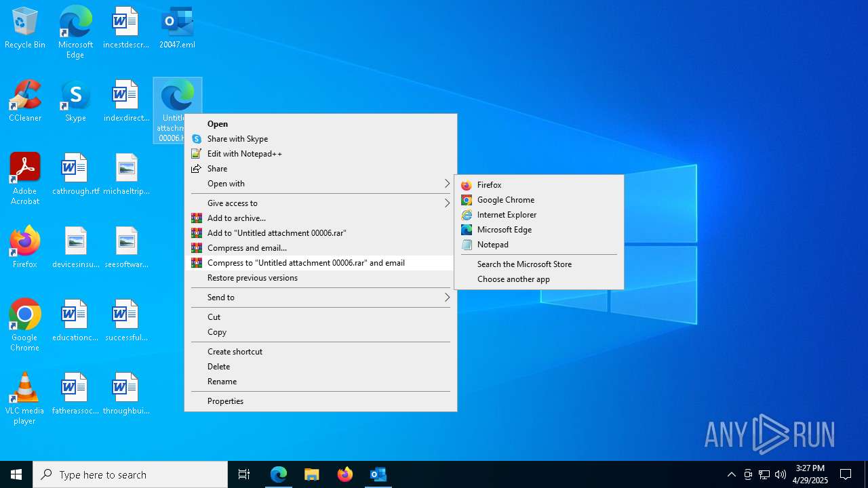Open Properties from the context menu
868x488 pixels.
(x=320, y=401)
